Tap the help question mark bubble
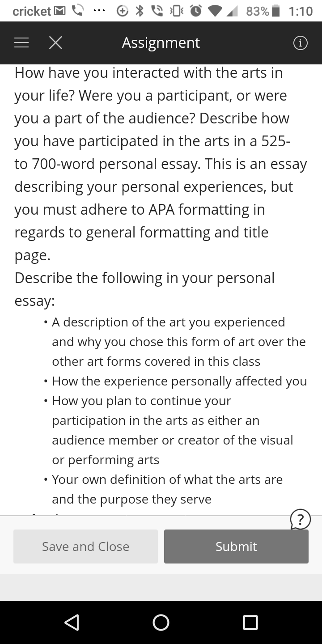The height and width of the screenshot is (644, 322). (301, 519)
